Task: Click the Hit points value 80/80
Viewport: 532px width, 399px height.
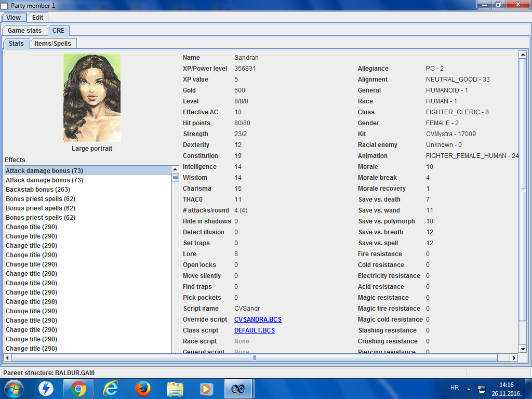Action: (x=242, y=123)
